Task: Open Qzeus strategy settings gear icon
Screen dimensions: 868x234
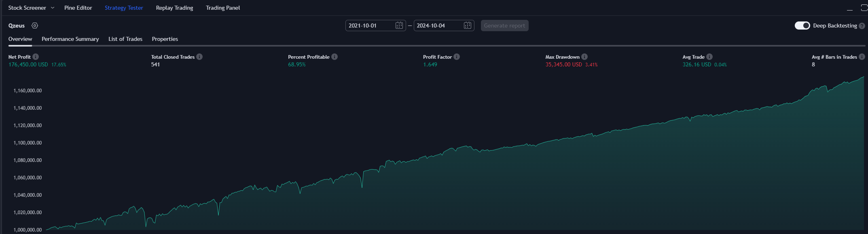Action: point(35,26)
